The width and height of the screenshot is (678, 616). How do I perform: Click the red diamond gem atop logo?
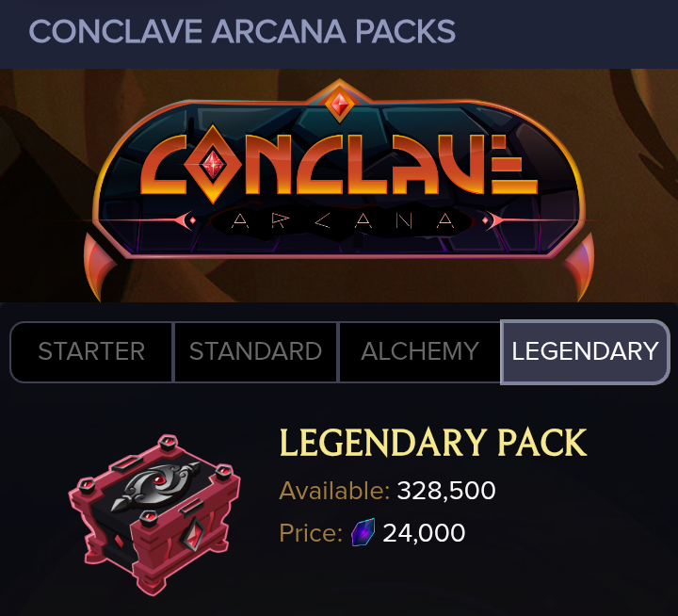tap(339, 105)
